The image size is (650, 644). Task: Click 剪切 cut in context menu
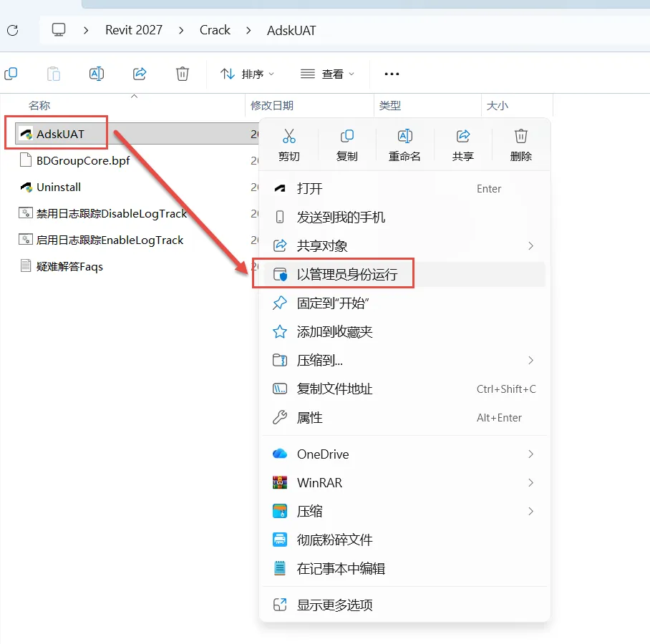pos(289,145)
